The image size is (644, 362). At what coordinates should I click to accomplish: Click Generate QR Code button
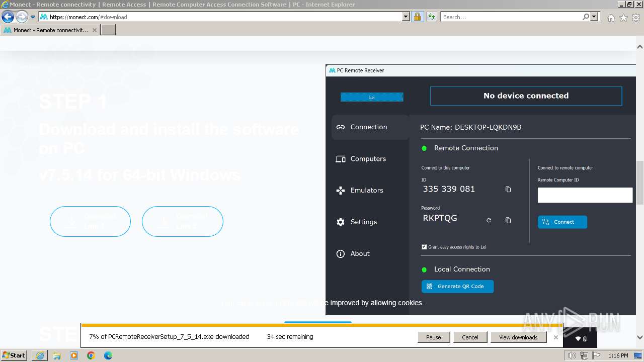click(x=457, y=286)
